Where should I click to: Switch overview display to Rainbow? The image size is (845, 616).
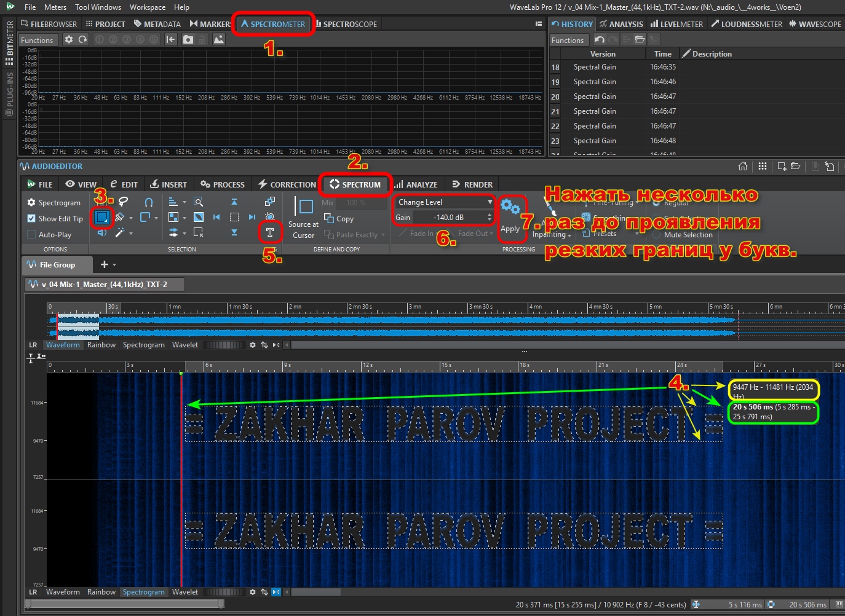pyautogui.click(x=101, y=345)
